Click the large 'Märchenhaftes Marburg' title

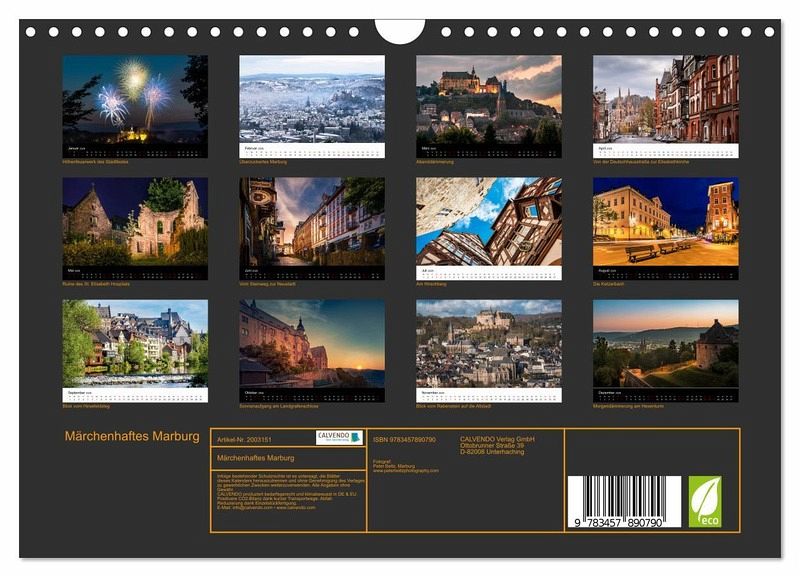point(132,436)
